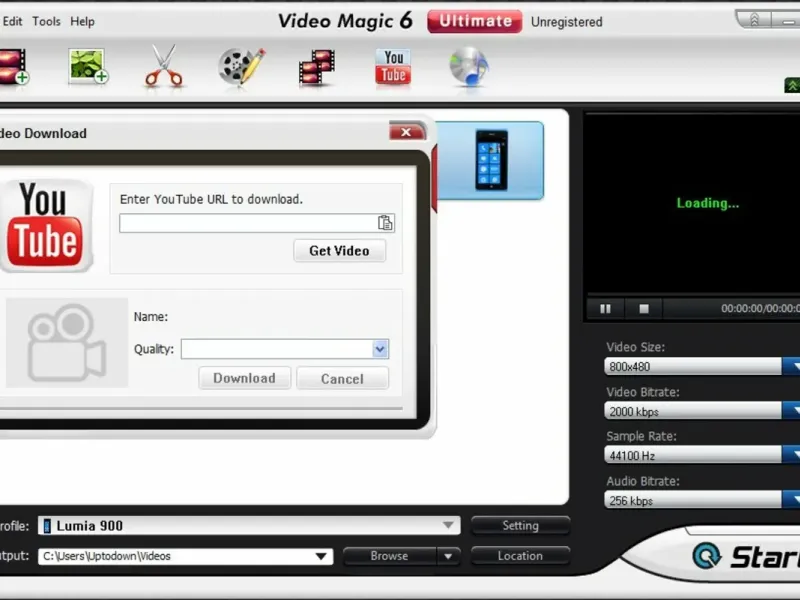Viewport: 800px width, 600px height.
Task: Open the Tools menu
Action: pos(46,21)
